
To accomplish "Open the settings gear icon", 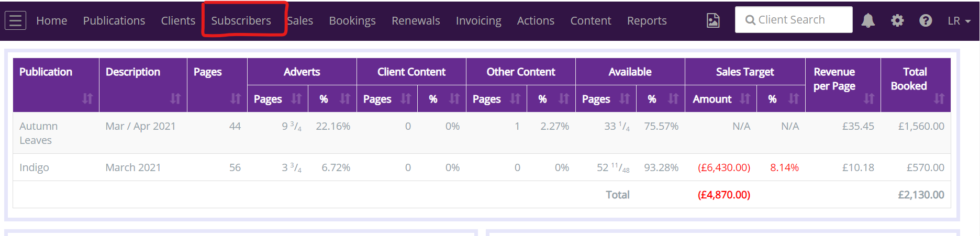I will (897, 20).
